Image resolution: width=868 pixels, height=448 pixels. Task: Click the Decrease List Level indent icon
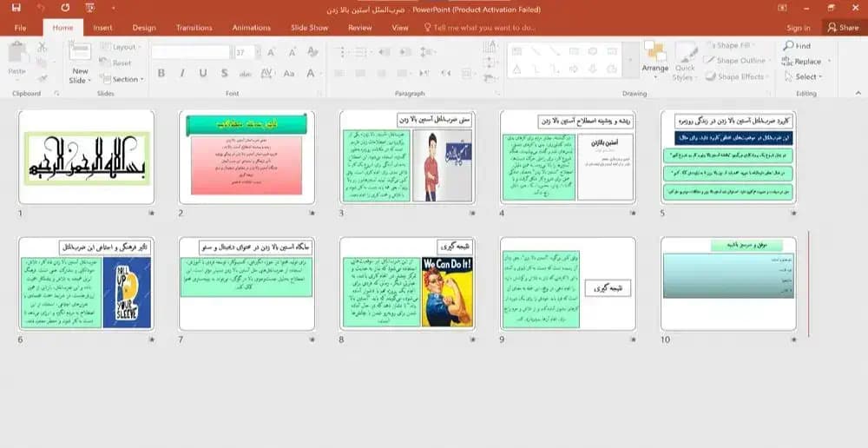(x=385, y=52)
